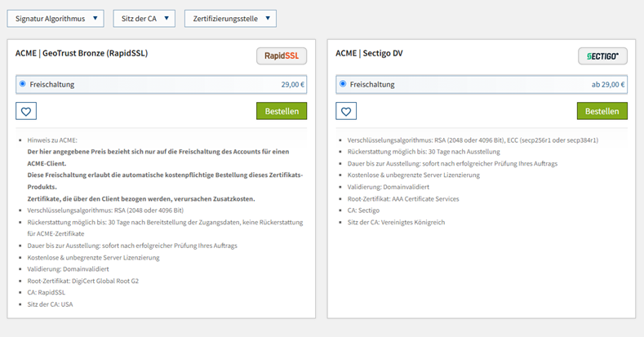Screen dimensions: 644x337
Task: Click 'Root-Zertifikat: AAA Certificate Services'
Action: point(403,198)
